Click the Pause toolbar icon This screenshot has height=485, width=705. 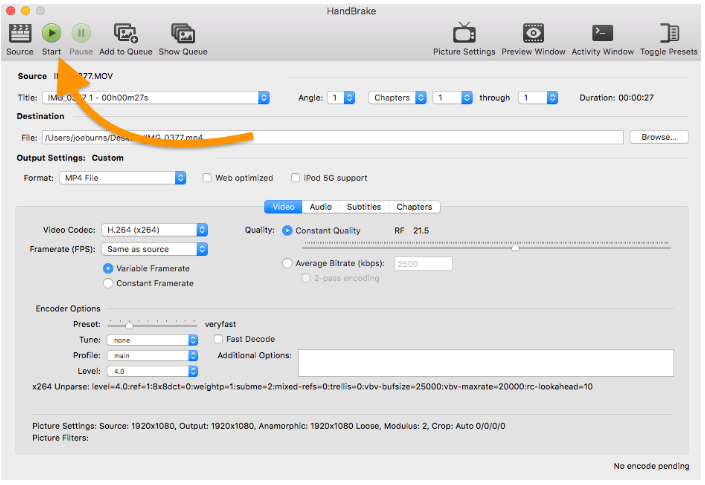(81, 33)
